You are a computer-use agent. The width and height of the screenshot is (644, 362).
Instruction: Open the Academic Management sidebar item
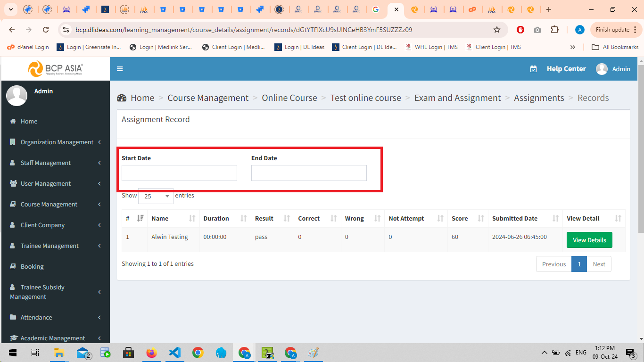[x=55, y=338]
